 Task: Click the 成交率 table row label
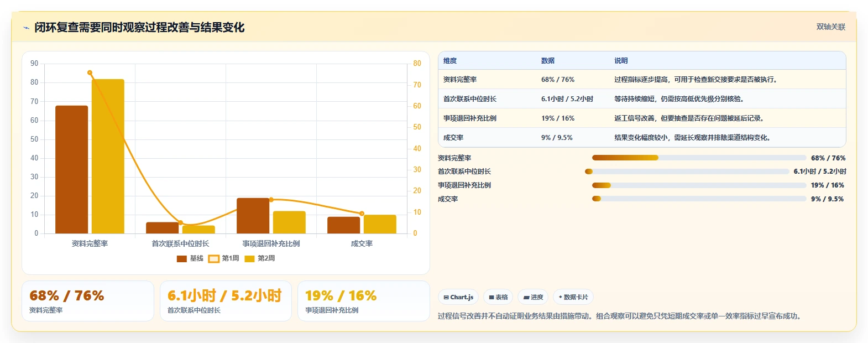pyautogui.click(x=453, y=138)
